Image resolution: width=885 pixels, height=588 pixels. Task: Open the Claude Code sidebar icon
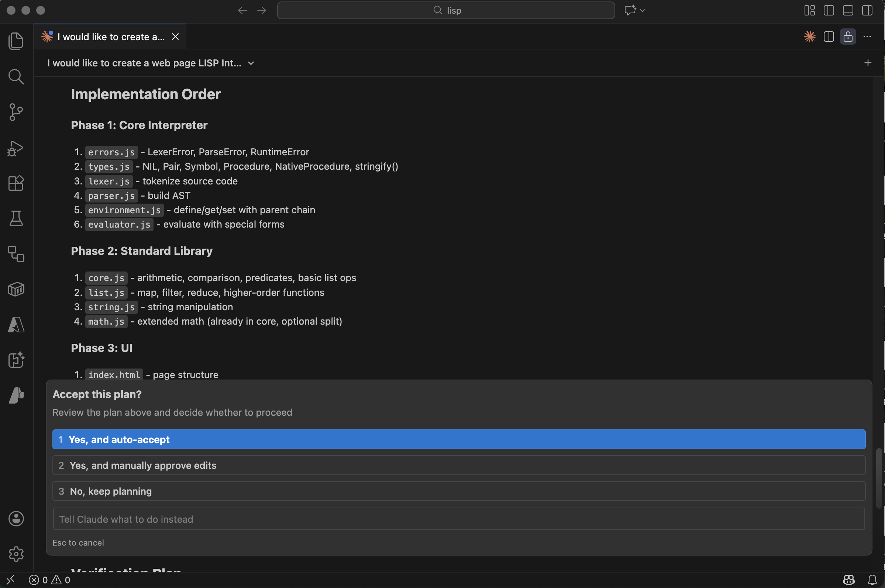click(16, 395)
